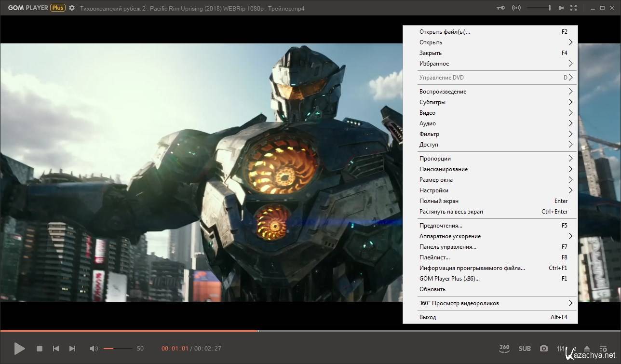
Task: Toggle subtitles with the SUB icon
Action: (x=525, y=349)
